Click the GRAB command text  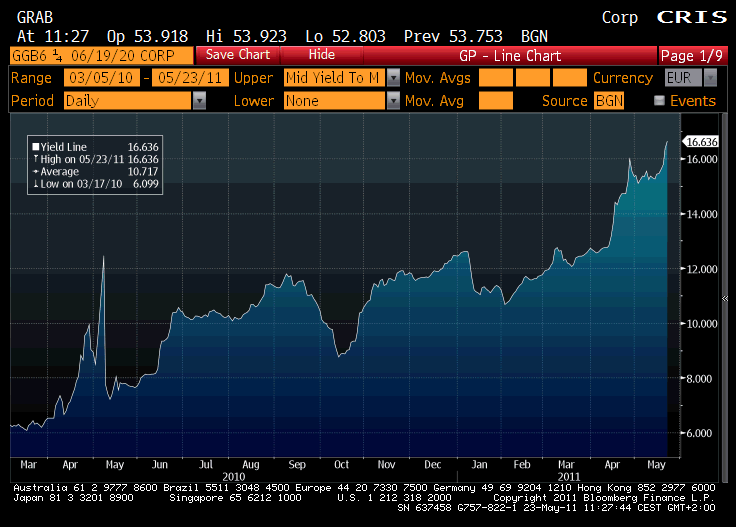click(x=35, y=18)
